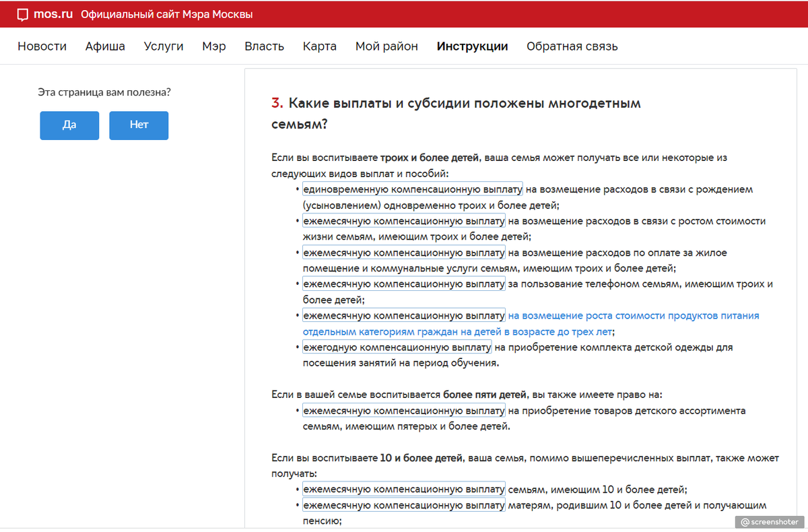Click bold text 10 и более детей

(422, 458)
